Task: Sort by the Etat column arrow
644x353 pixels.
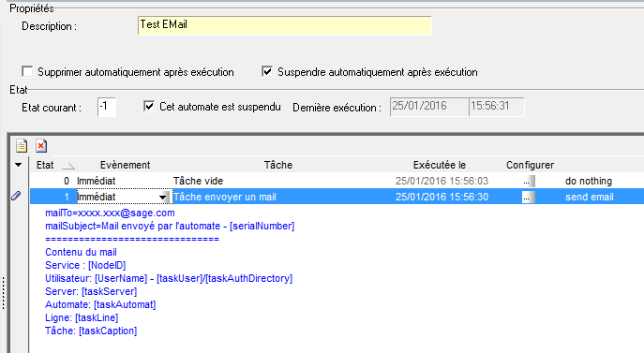Action: 68,166
